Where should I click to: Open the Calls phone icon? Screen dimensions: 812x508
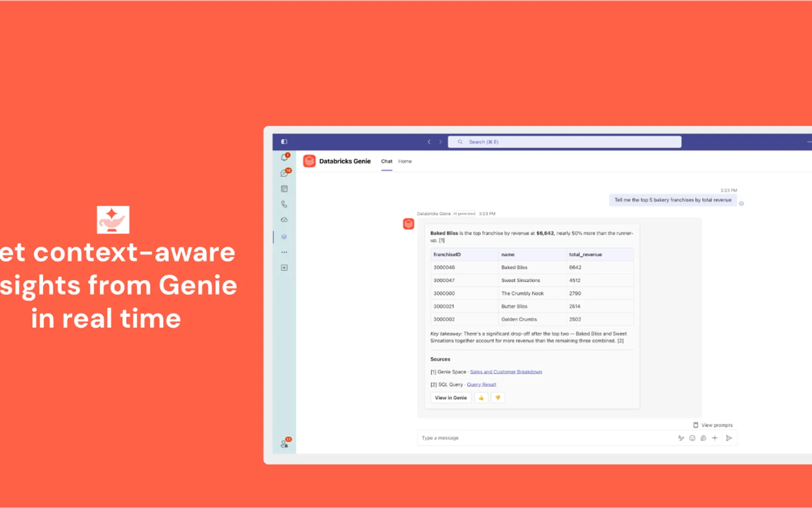click(x=284, y=204)
